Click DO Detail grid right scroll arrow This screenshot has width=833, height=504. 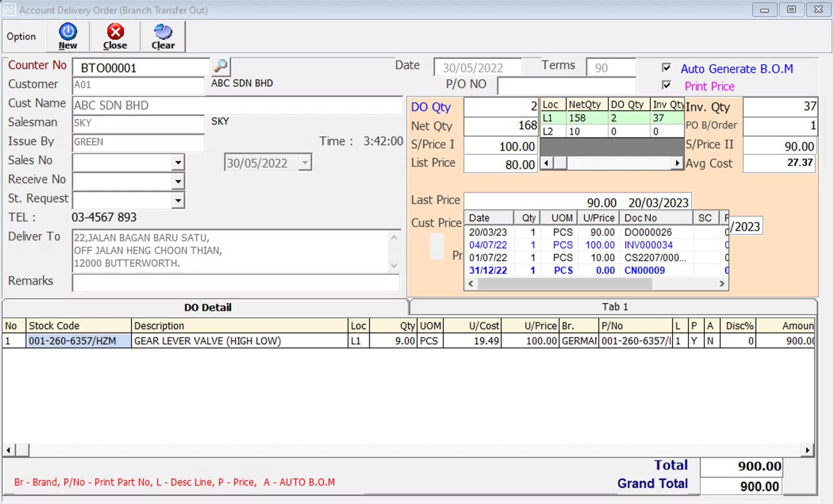click(808, 450)
